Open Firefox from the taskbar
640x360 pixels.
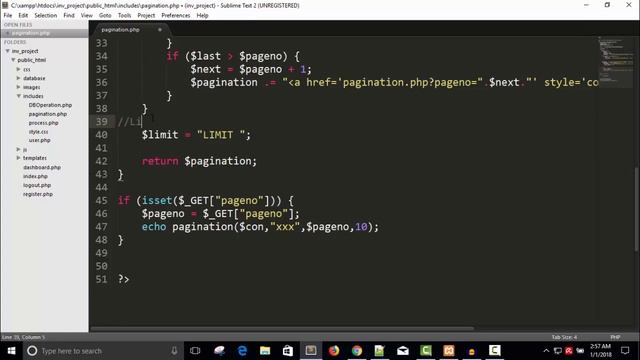pos(334,351)
